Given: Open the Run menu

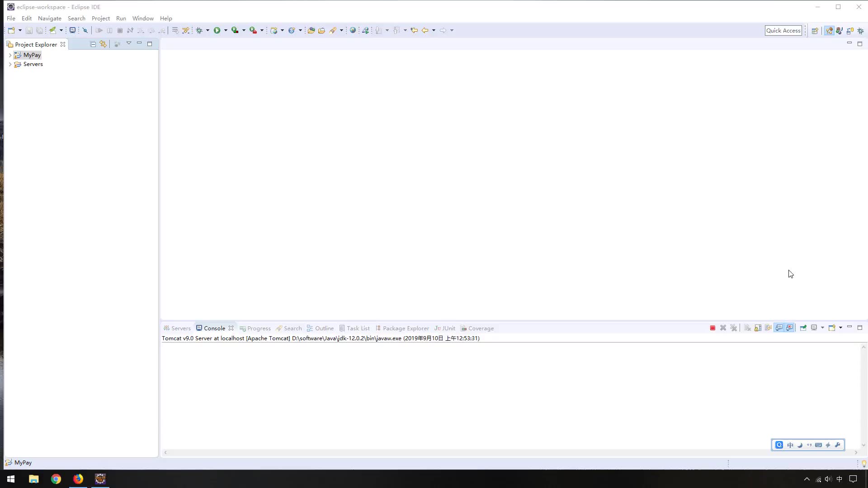Looking at the screenshot, I should [x=121, y=18].
